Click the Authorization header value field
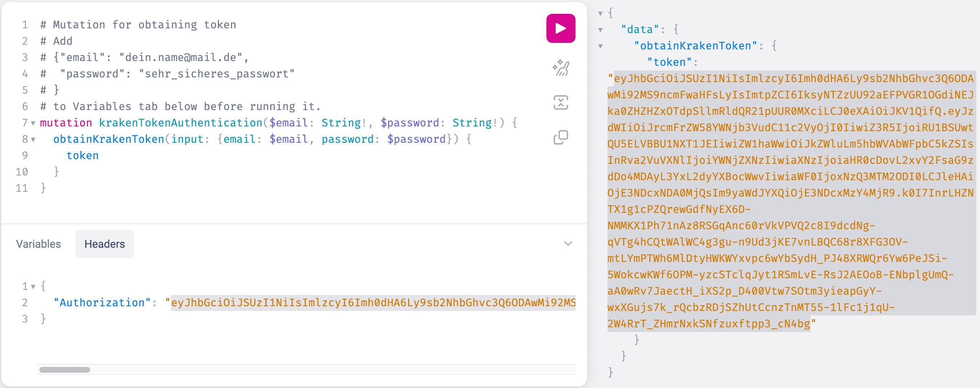Screen dimensions: 980x388 click(373, 303)
